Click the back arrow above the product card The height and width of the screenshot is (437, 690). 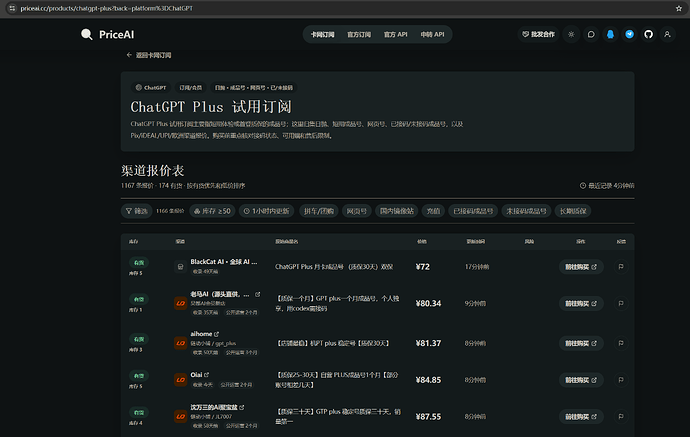coord(129,55)
